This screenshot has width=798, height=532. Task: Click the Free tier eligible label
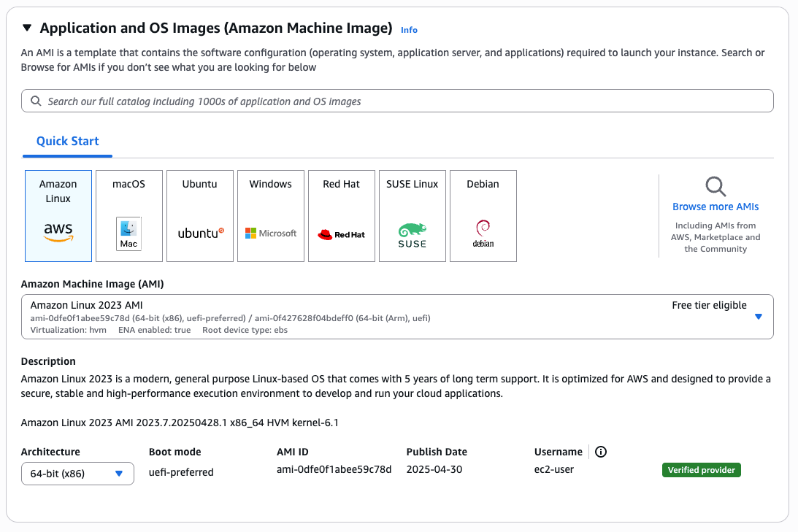[x=709, y=305]
